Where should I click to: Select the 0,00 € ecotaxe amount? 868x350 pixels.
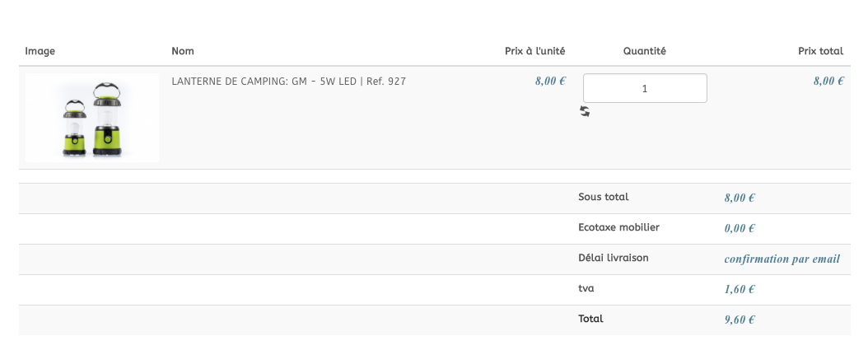pyautogui.click(x=740, y=228)
